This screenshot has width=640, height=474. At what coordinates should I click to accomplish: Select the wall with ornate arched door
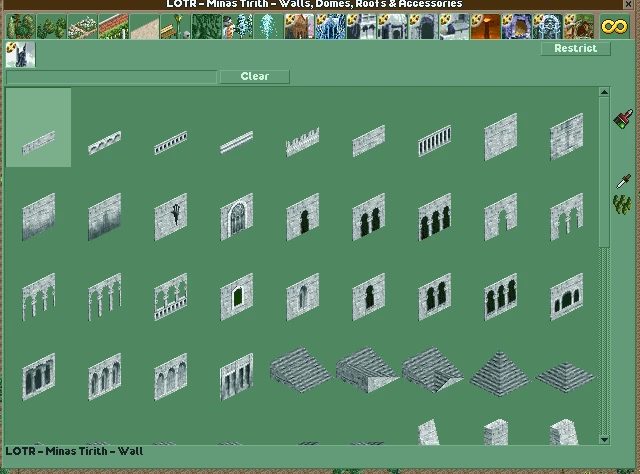coord(237,217)
